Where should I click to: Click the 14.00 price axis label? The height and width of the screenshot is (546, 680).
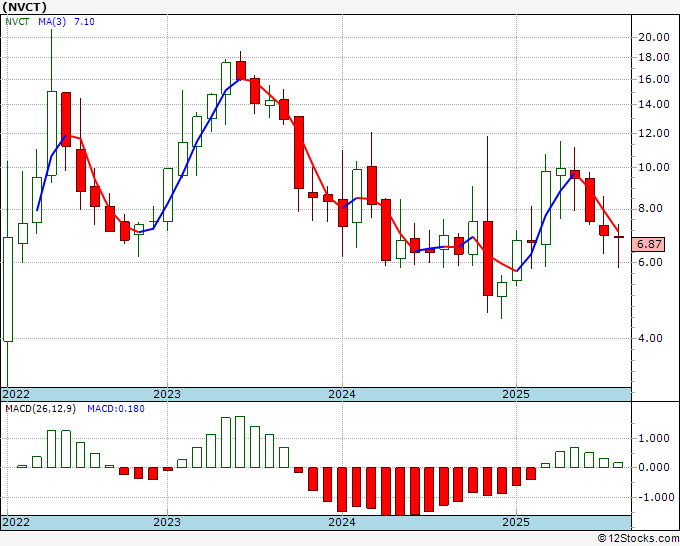pos(654,104)
